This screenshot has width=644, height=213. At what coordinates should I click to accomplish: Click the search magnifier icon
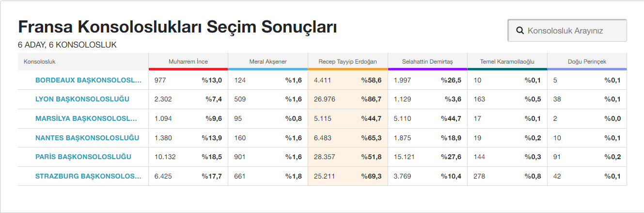pyautogui.click(x=520, y=31)
